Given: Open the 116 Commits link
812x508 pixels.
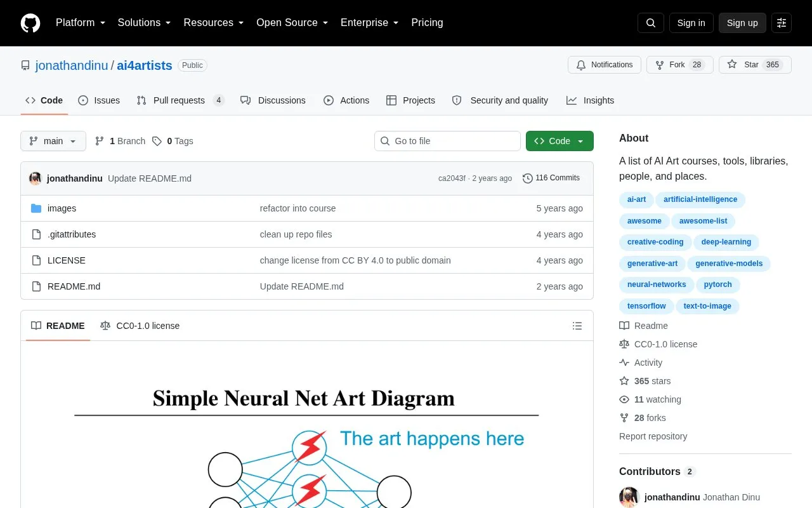Looking at the screenshot, I should click(x=551, y=178).
